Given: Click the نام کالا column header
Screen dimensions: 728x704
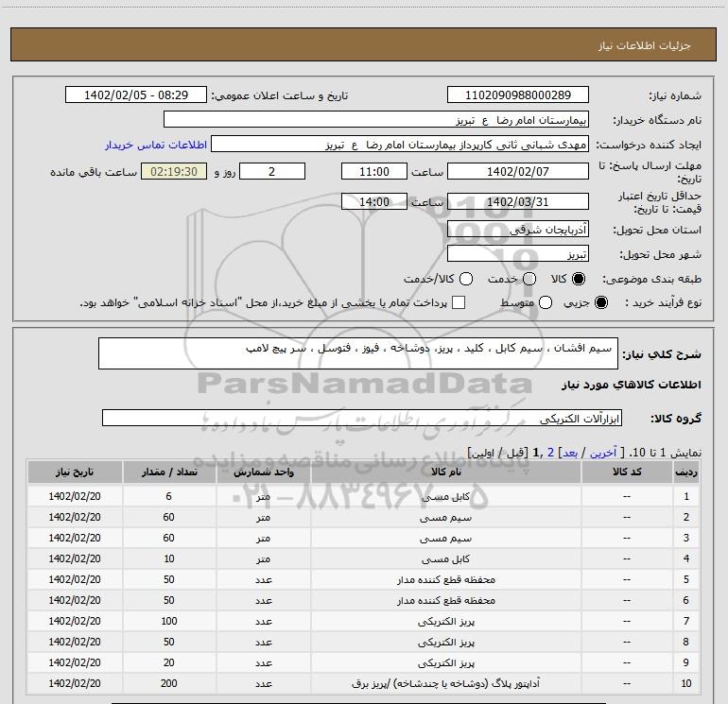Looking at the screenshot, I should [x=445, y=472].
